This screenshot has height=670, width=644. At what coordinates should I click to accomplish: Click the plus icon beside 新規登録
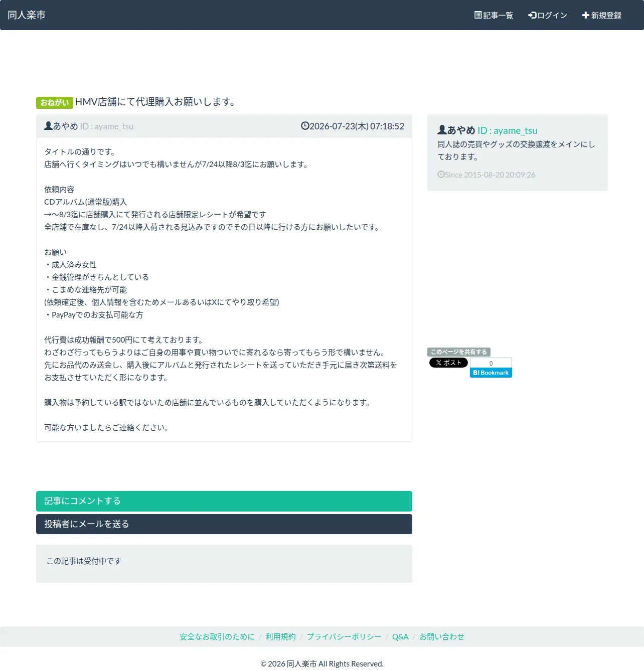coord(585,15)
